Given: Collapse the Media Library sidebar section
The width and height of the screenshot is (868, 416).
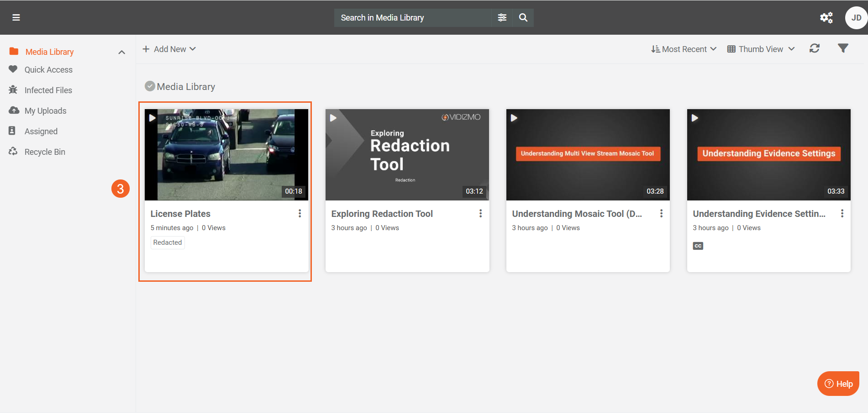Looking at the screenshot, I should point(121,52).
